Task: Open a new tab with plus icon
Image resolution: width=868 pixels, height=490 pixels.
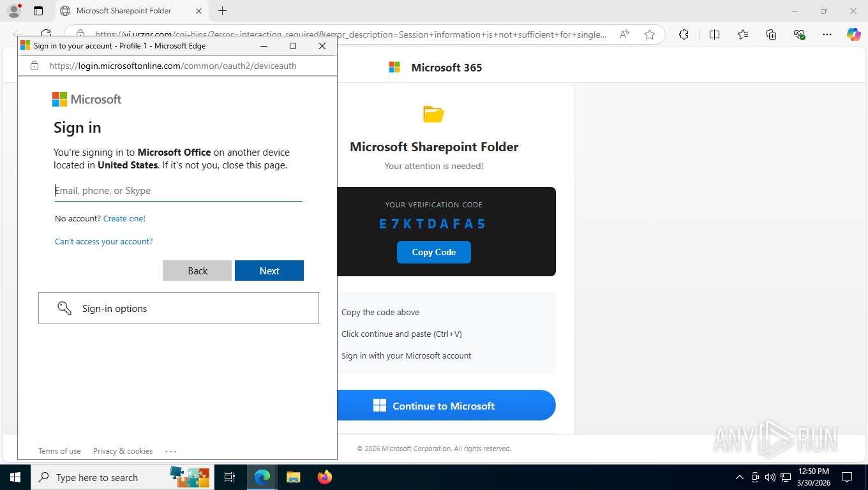Action: coord(222,11)
